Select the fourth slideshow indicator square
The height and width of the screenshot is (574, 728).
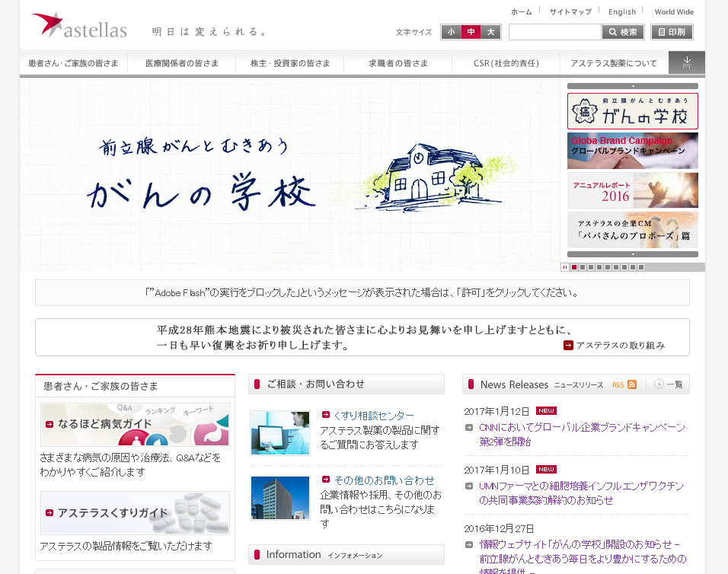pyautogui.click(x=599, y=267)
